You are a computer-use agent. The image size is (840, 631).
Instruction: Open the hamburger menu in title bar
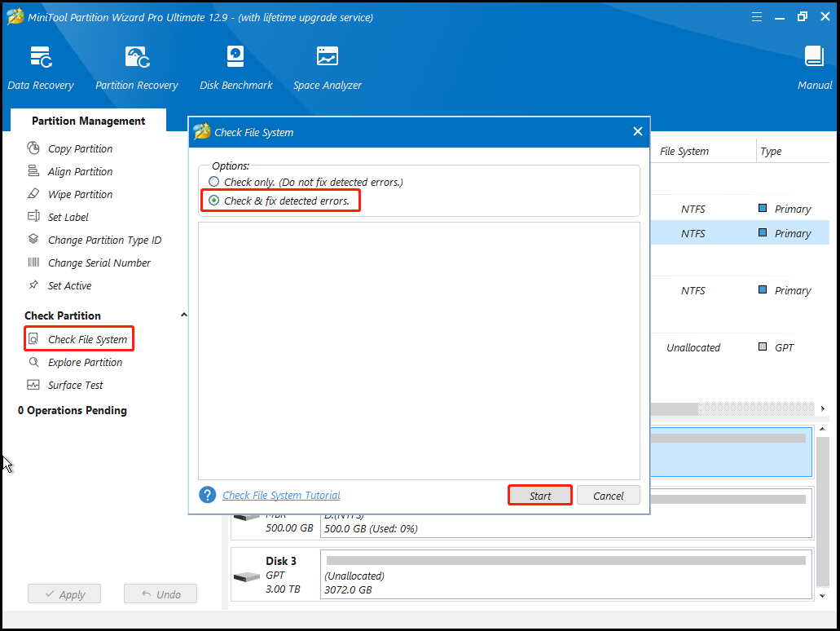[756, 17]
